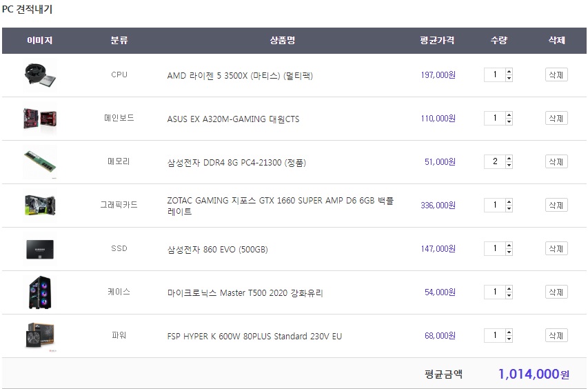Decrease quantity for the CPU row
588x389 pixels.
point(509,78)
